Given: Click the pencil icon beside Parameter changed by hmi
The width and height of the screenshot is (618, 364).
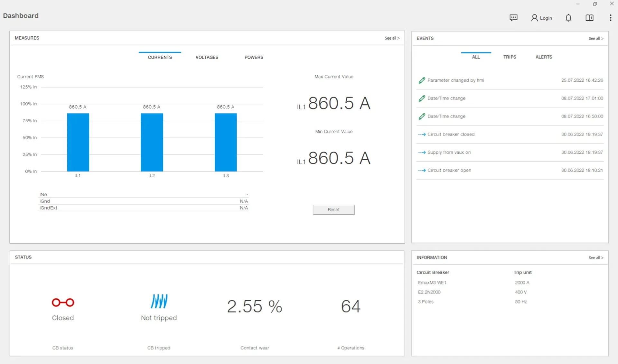Looking at the screenshot, I should point(422,80).
